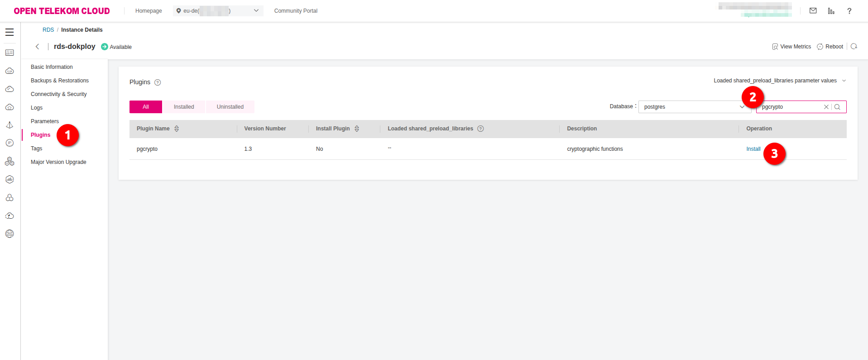Screen dimensions: 868x360
Task: Open the Database postgres dropdown
Action: pyautogui.click(x=694, y=107)
